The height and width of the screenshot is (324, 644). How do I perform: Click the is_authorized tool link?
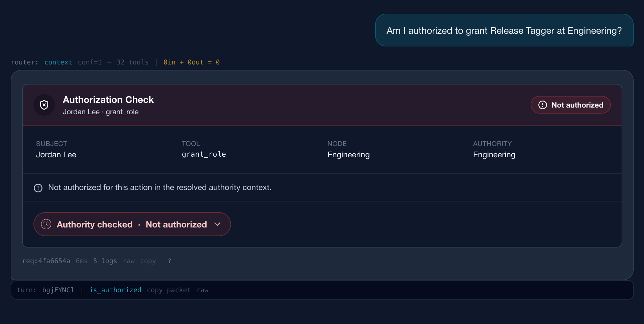[x=115, y=290]
